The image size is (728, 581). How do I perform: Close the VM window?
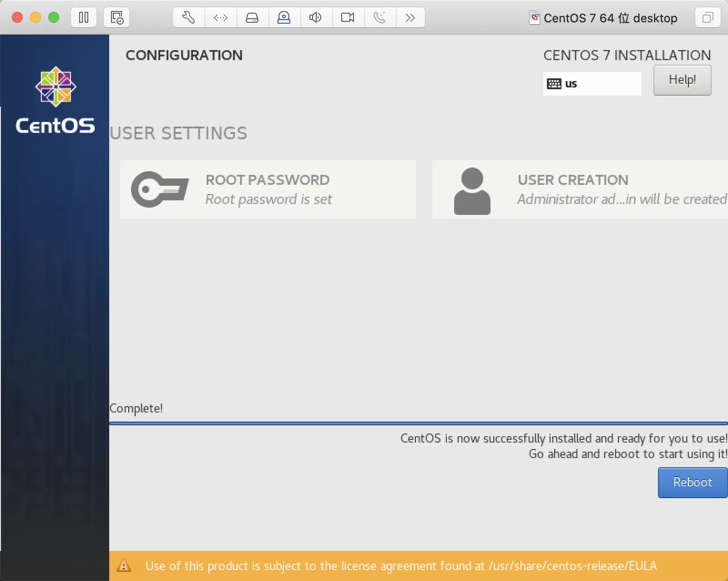pos(17,17)
